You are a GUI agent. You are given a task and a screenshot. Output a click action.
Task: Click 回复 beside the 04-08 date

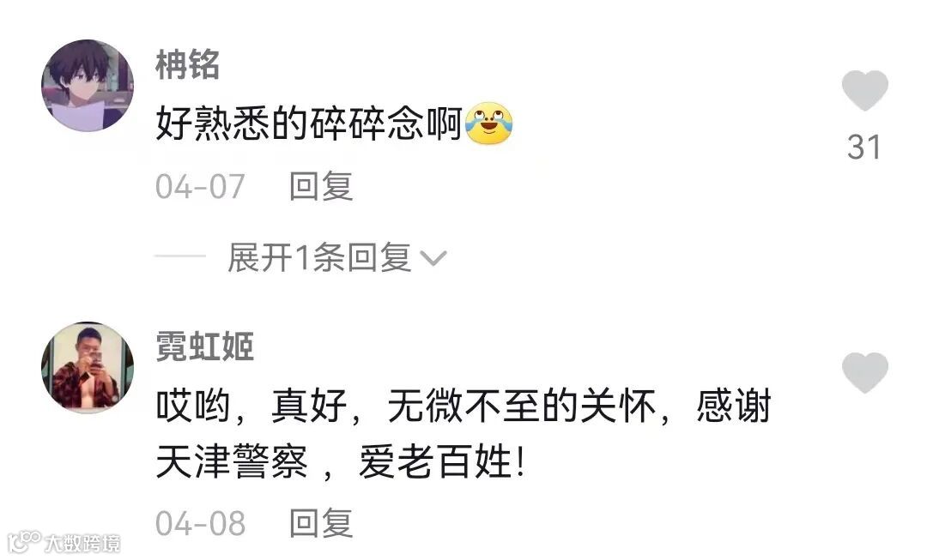(321, 523)
